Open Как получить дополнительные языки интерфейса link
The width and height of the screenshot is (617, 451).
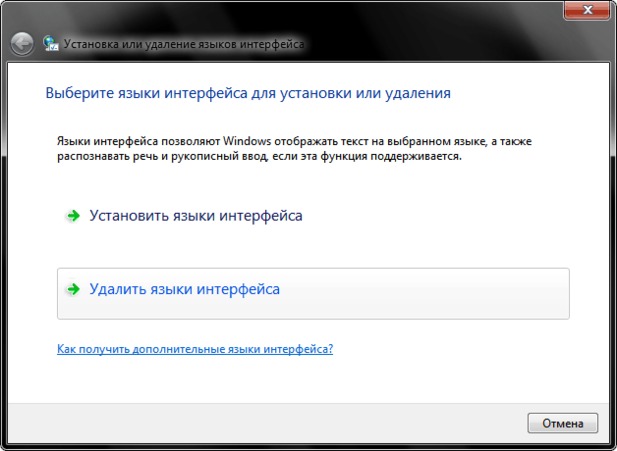(195, 349)
